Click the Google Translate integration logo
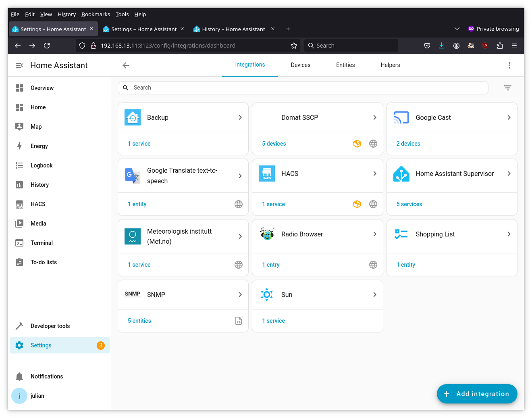The width and height of the screenshot is (532, 418). 133,176
